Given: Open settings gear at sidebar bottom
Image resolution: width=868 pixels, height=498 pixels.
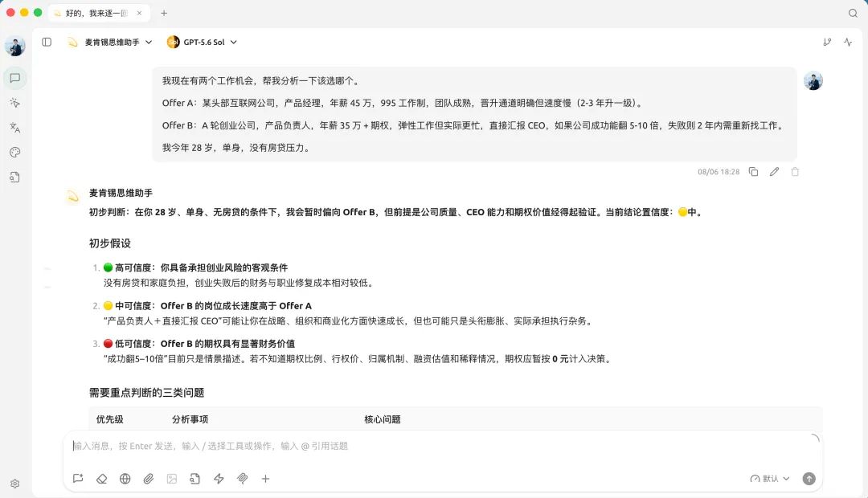Looking at the screenshot, I should pos(15,484).
